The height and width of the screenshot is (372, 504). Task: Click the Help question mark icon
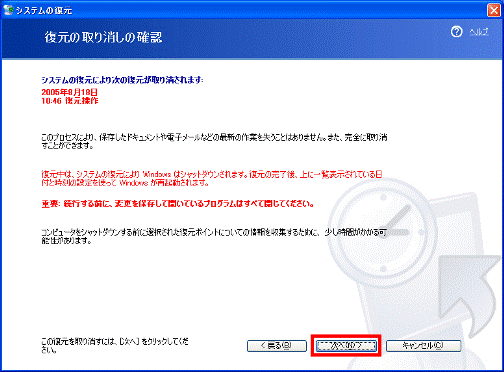(x=457, y=32)
